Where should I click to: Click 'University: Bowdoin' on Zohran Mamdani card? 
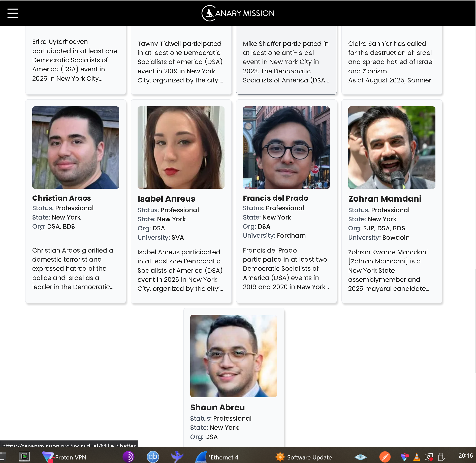coord(379,237)
